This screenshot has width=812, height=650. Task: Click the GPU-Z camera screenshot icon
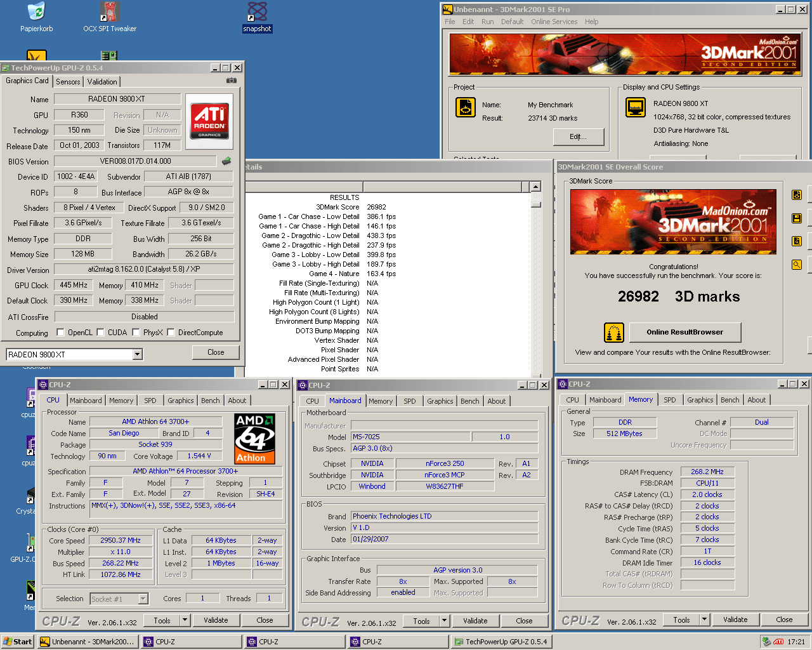tap(232, 81)
